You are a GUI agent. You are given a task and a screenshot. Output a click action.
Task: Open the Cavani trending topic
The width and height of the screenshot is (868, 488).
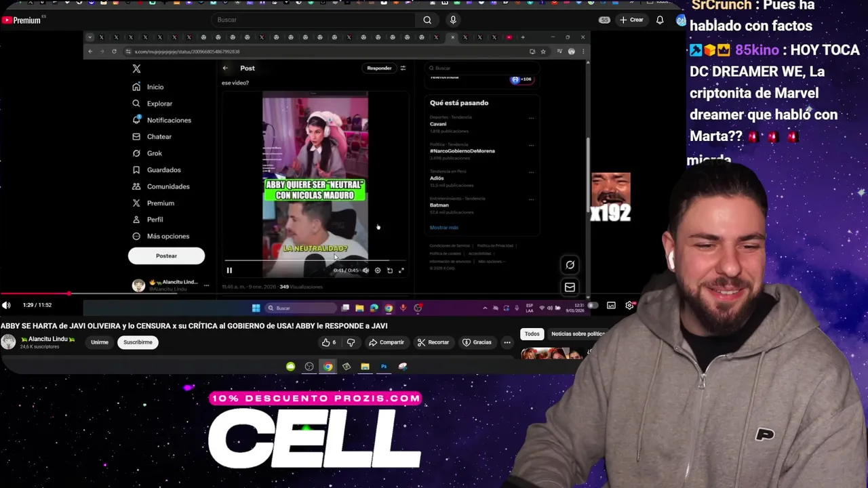(x=438, y=124)
